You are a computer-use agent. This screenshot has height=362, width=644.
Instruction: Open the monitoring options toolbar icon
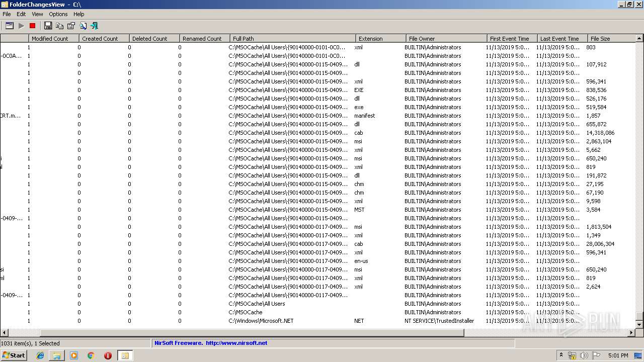[9, 26]
